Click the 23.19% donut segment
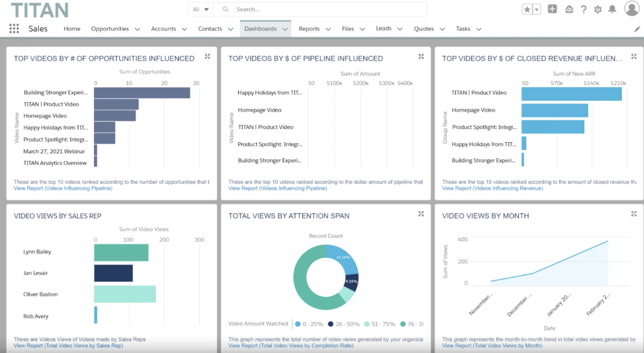The image size is (644, 353). click(343, 257)
